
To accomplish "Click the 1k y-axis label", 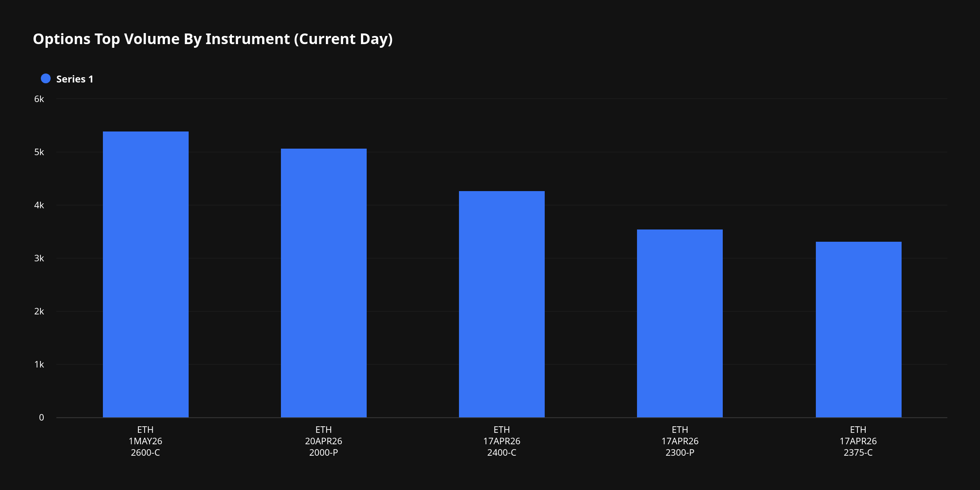I will [x=39, y=364].
